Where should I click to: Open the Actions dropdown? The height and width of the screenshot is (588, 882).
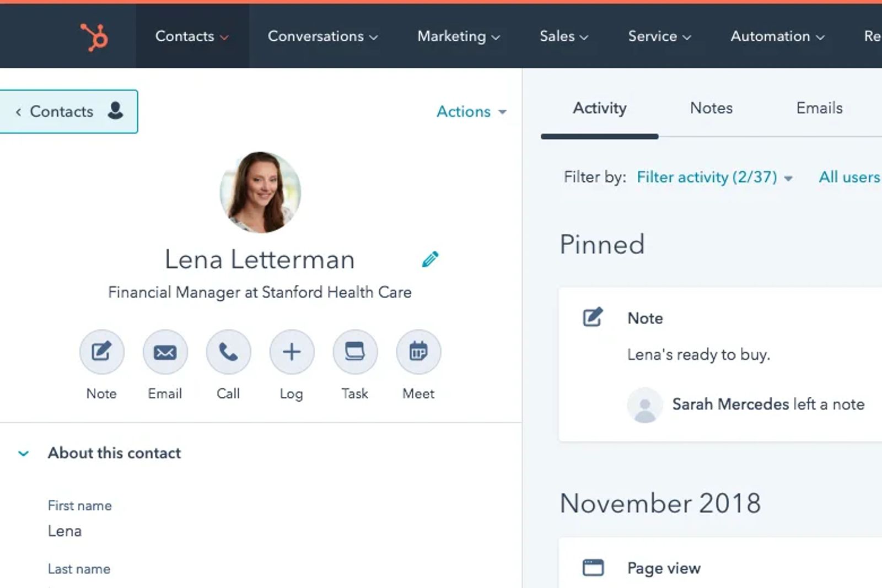[x=471, y=111]
